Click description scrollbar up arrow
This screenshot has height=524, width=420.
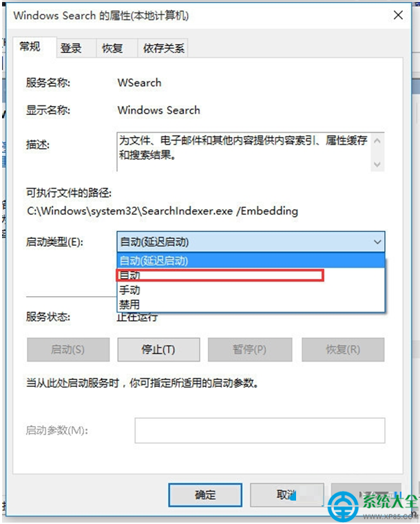[x=377, y=141]
